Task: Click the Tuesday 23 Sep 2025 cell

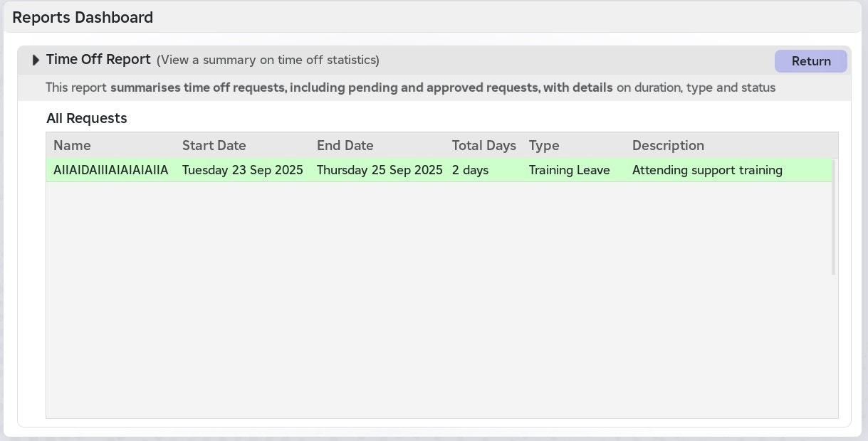Action: 243,170
